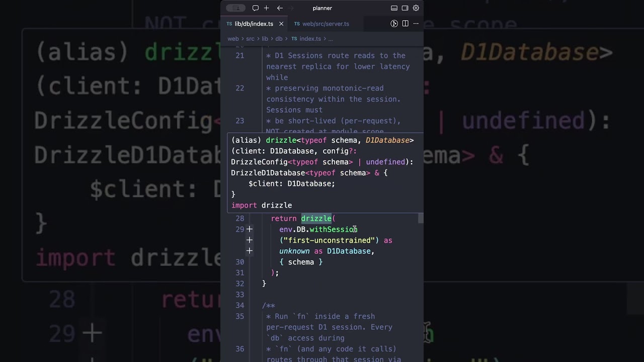The height and width of the screenshot is (362, 644).
Task: Select the web breadcrumb
Action: click(x=233, y=39)
